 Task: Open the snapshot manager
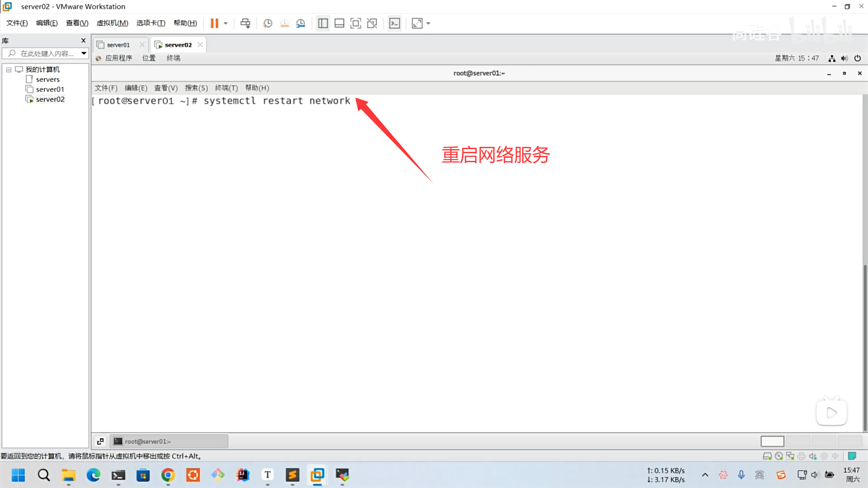click(301, 23)
